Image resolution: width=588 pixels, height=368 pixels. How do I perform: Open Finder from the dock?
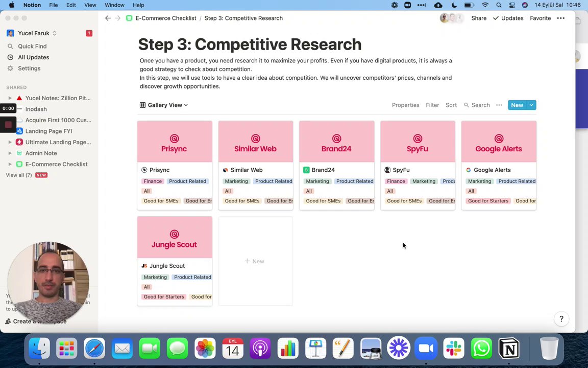(39, 349)
